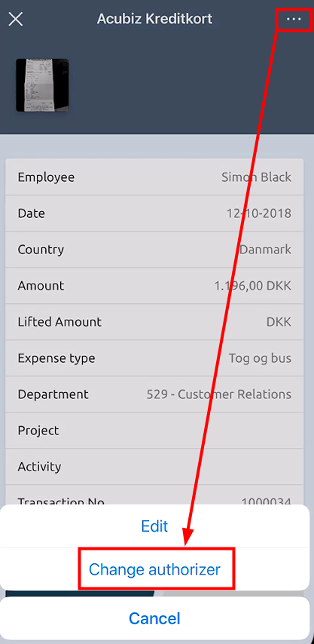Tap the Country row showing Danmark

point(154,250)
